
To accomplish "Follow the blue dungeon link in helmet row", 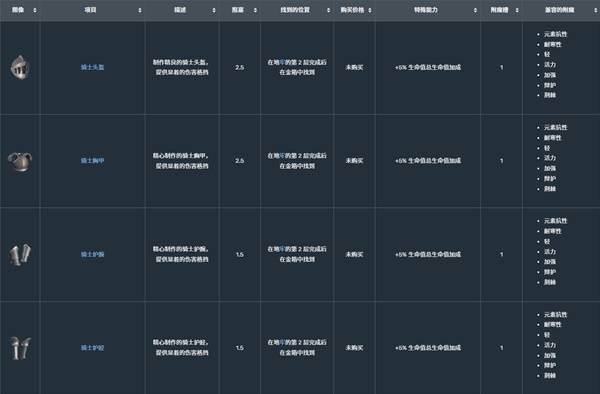I will 282,62.
